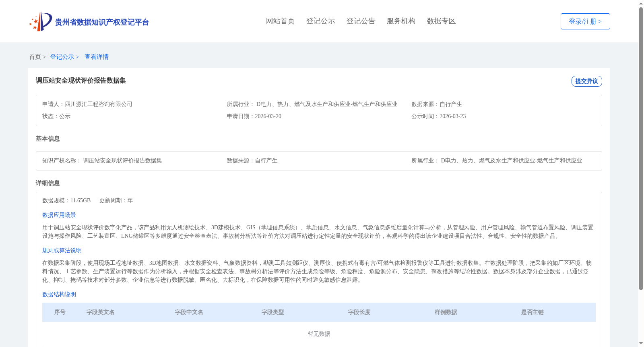This screenshot has width=644, height=347.
Task: Click the 暂无数据 empty table message
Action: tap(319, 334)
